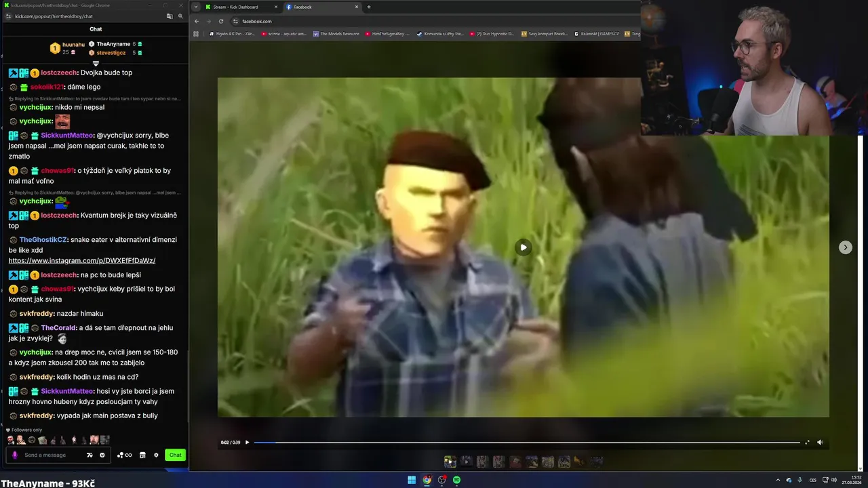Screen dimensions: 868x488
Task: Go back in the Facebook browser window
Action: pos(197,21)
